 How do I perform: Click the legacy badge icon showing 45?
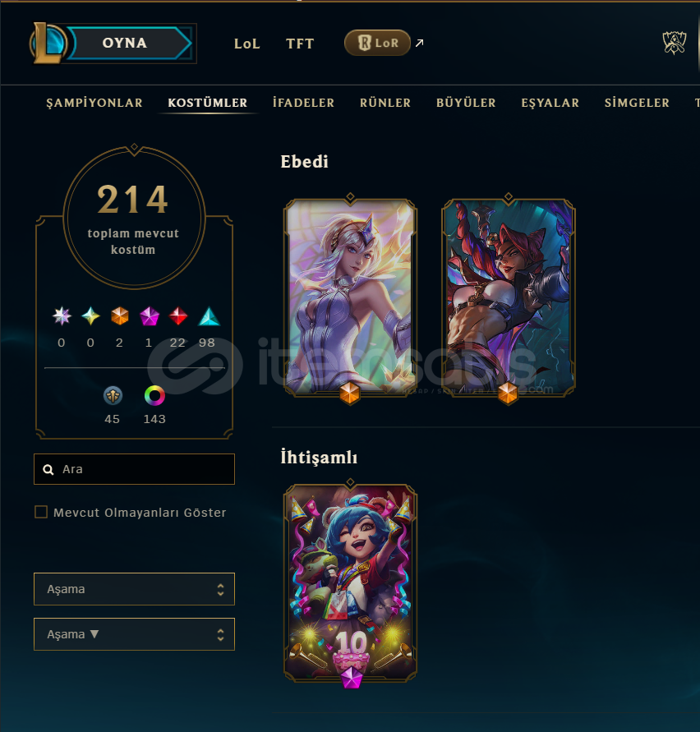tap(113, 396)
